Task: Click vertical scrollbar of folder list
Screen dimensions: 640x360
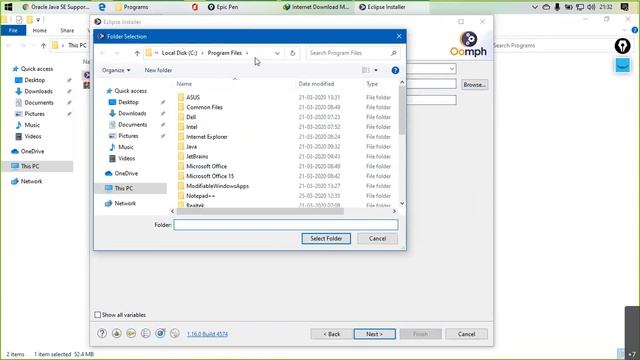Action: [402, 110]
